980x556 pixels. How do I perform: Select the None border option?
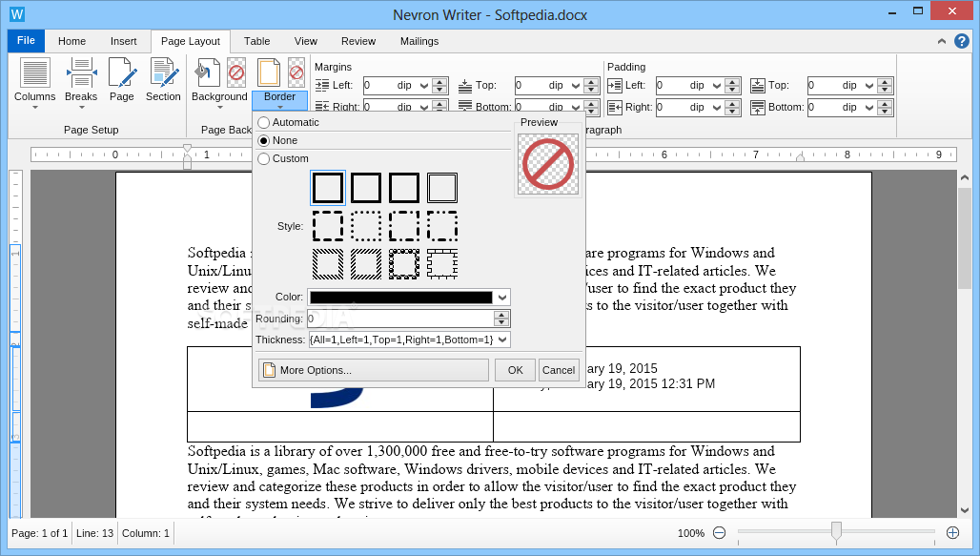click(x=278, y=141)
